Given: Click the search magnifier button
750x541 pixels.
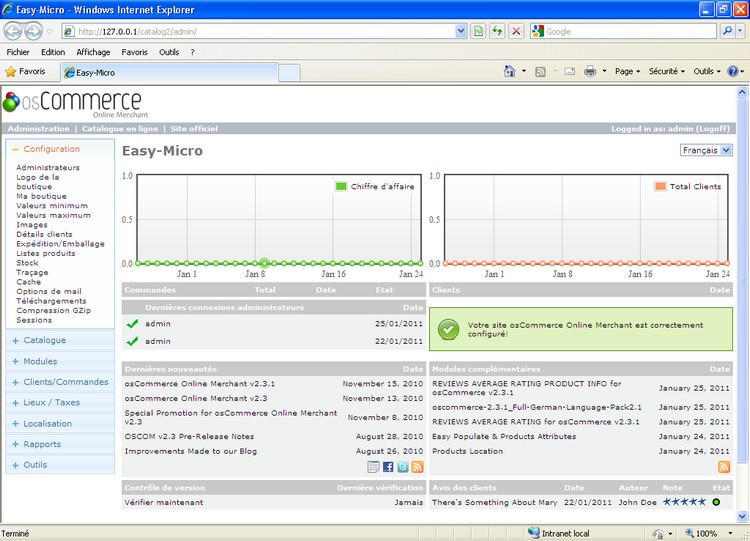Looking at the screenshot, I should pos(727,32).
